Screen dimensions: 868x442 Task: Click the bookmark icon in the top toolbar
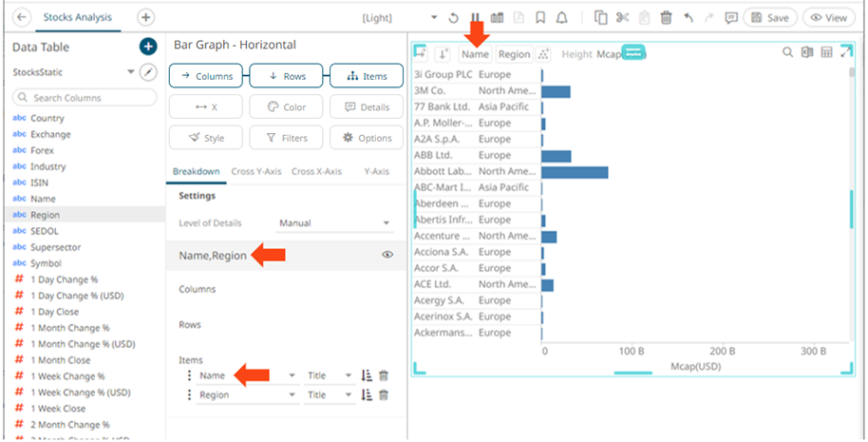pyautogui.click(x=539, y=17)
